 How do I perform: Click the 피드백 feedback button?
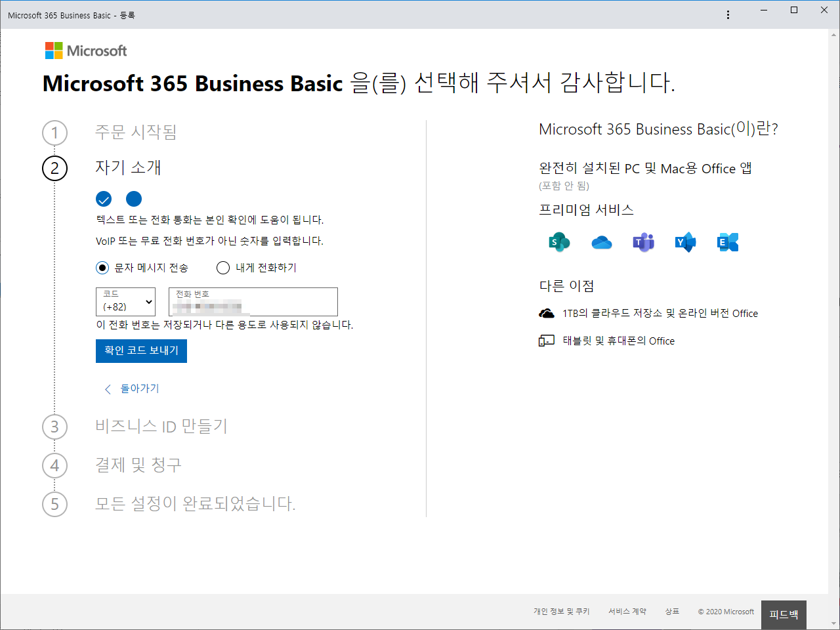(784, 615)
